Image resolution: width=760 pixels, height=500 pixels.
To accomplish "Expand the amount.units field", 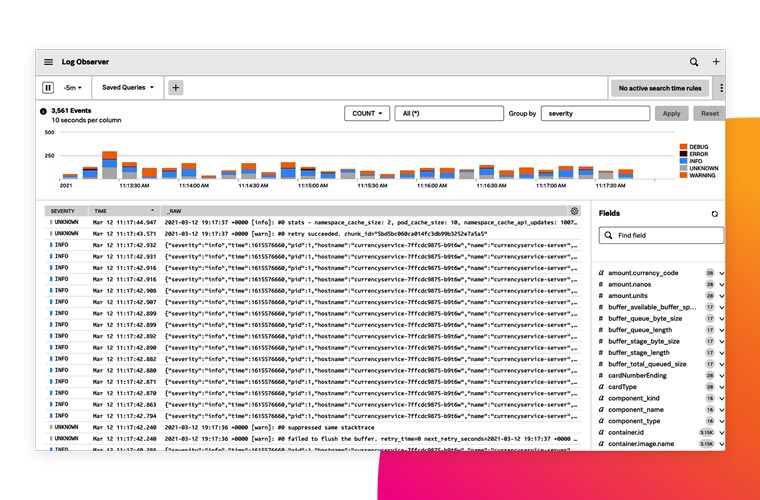I will [x=722, y=296].
